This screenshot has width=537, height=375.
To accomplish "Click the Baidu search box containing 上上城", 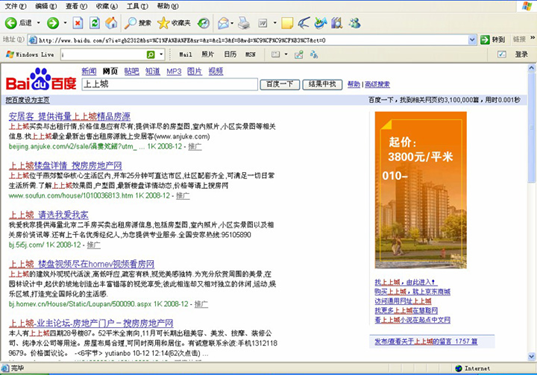I will click(170, 84).
